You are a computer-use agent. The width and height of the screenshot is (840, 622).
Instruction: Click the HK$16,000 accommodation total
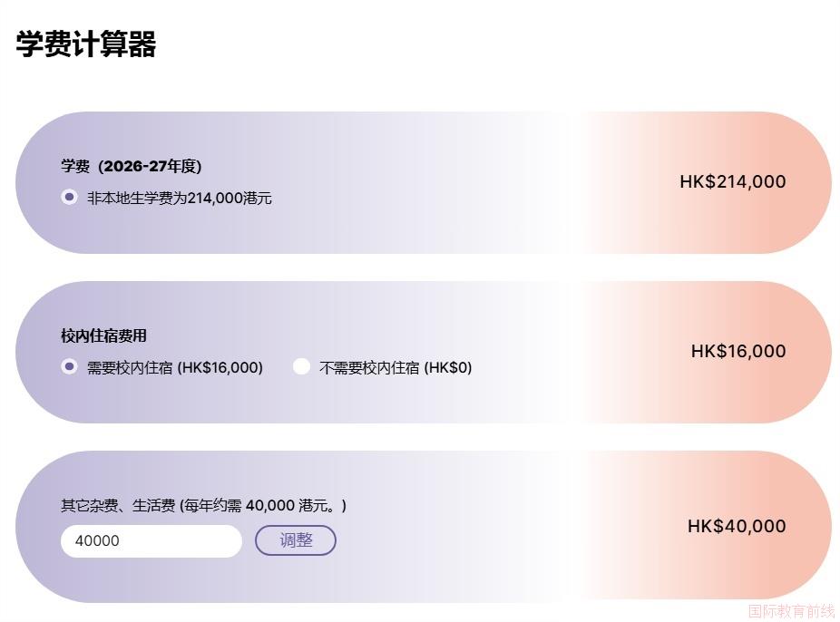(737, 351)
